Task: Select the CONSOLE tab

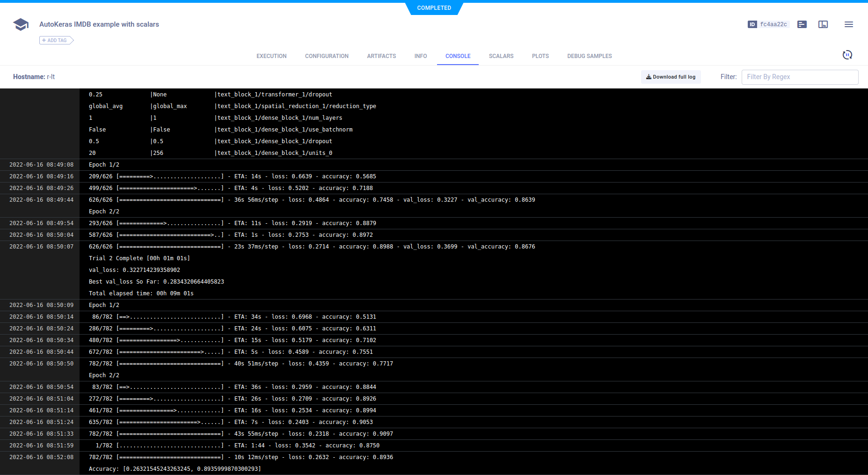Action: pyautogui.click(x=458, y=56)
